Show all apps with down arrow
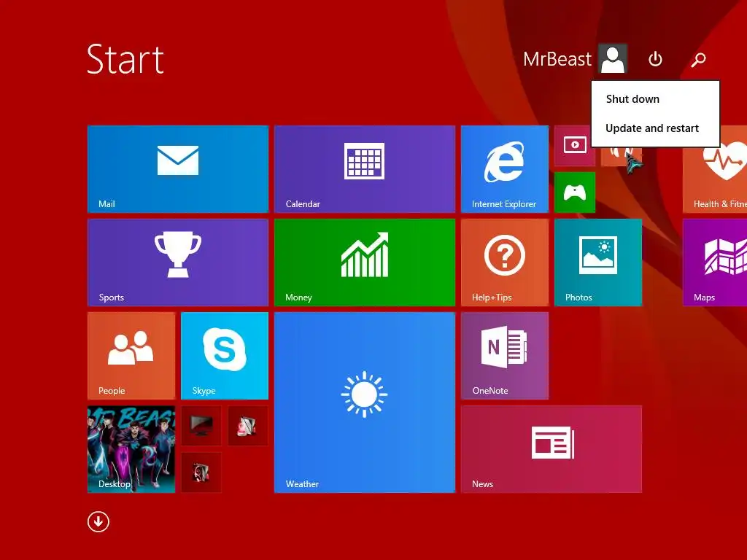Screen dimensions: 747x560 point(98,522)
